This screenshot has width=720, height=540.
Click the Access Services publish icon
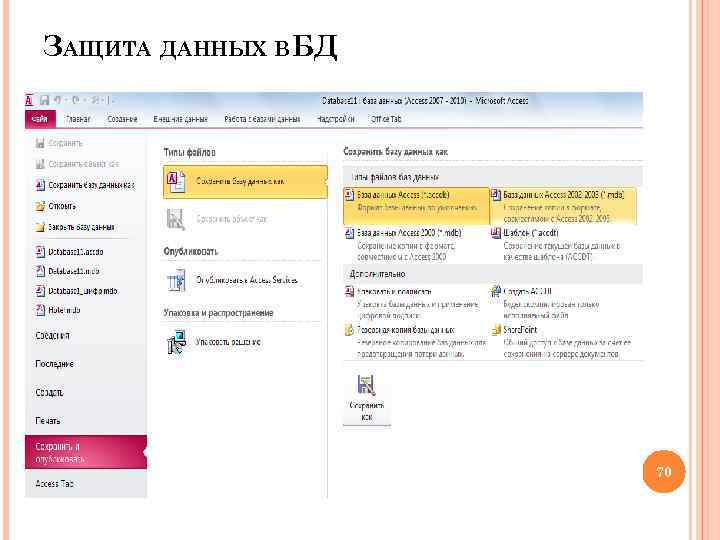pyautogui.click(x=176, y=280)
